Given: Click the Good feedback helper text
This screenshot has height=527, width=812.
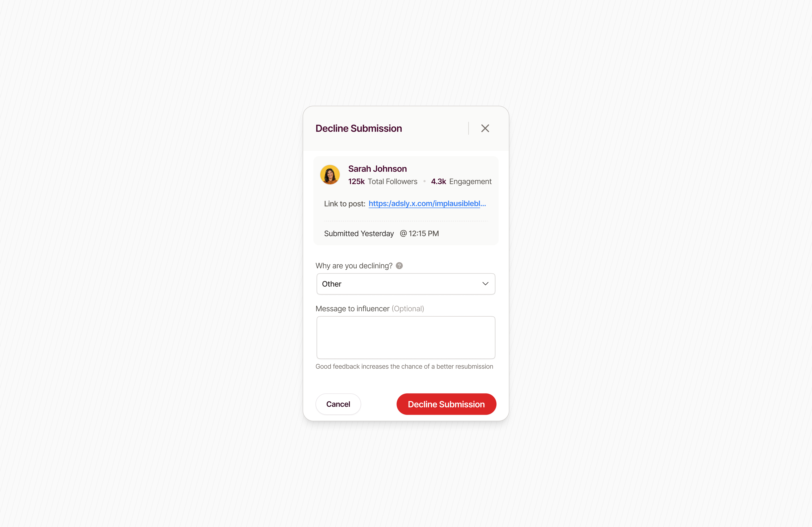Looking at the screenshot, I should (404, 366).
